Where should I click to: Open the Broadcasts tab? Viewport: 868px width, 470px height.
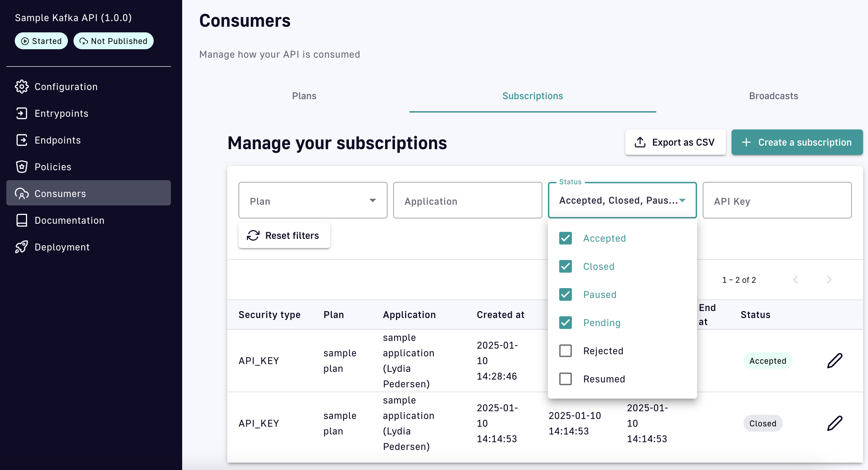pos(773,96)
